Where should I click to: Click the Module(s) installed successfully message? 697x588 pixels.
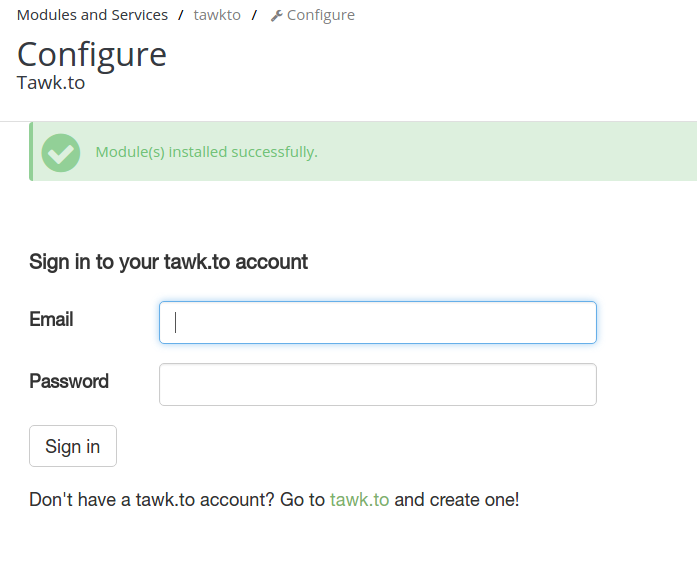[x=207, y=152]
